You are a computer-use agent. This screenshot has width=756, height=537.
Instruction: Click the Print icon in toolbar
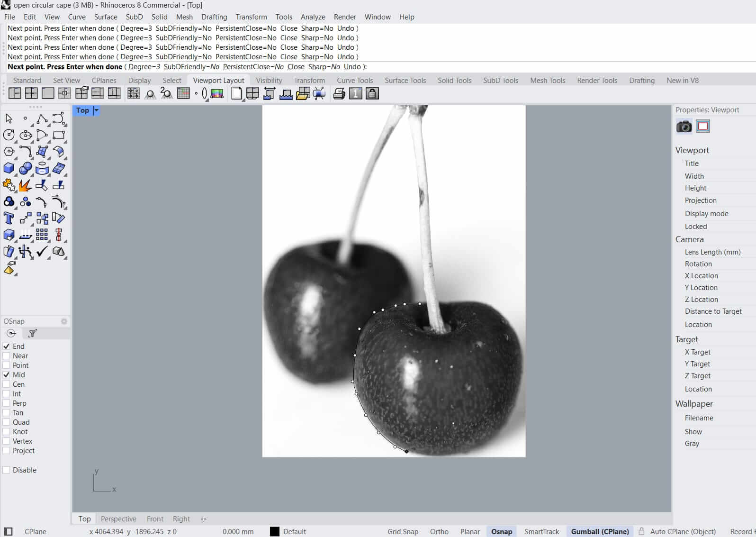click(x=339, y=94)
